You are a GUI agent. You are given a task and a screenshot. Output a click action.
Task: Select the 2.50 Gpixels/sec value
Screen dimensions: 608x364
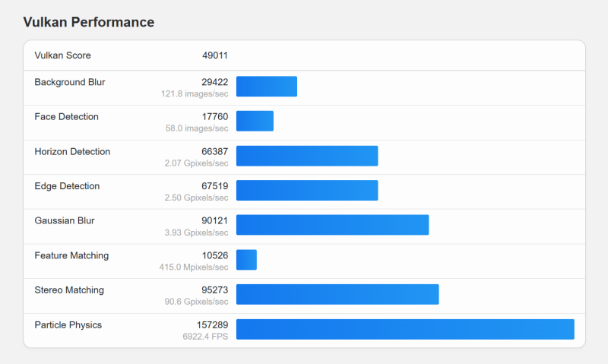pos(196,198)
